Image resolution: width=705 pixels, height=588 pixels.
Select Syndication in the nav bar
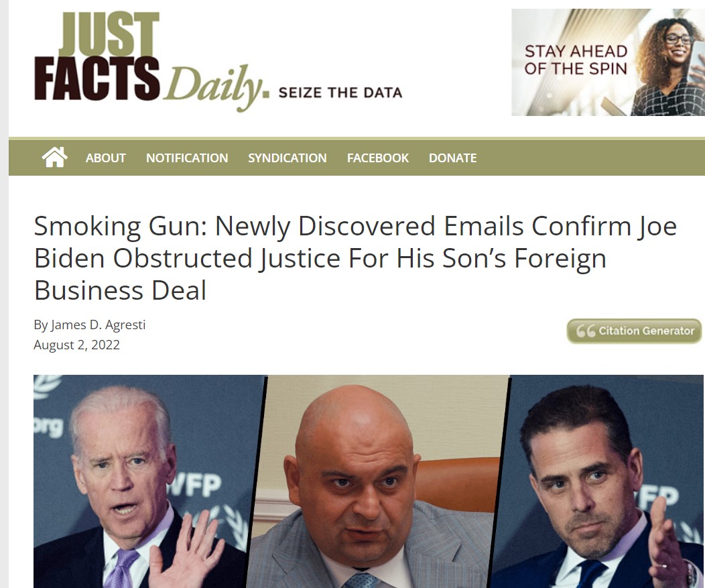[287, 158]
